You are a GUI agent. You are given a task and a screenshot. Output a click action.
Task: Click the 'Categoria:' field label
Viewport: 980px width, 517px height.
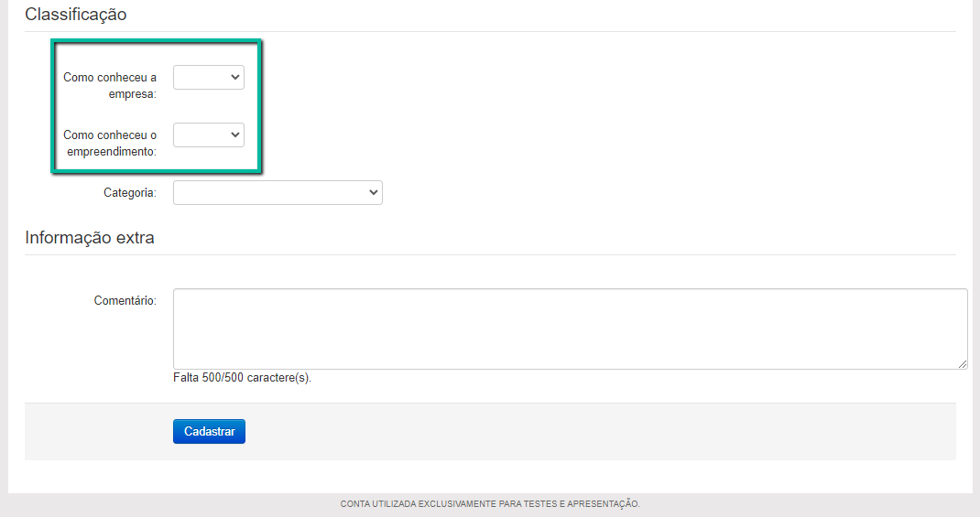pos(130,193)
